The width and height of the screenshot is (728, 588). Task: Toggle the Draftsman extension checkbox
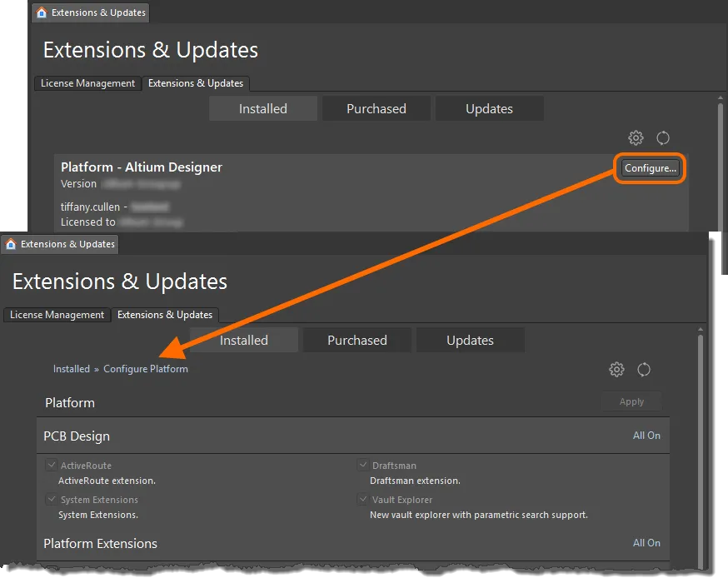[363, 465]
